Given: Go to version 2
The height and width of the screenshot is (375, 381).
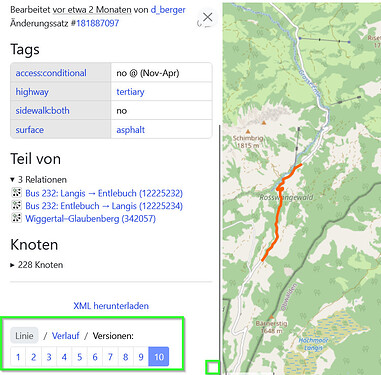Looking at the screenshot, I should pyautogui.click(x=33, y=357).
